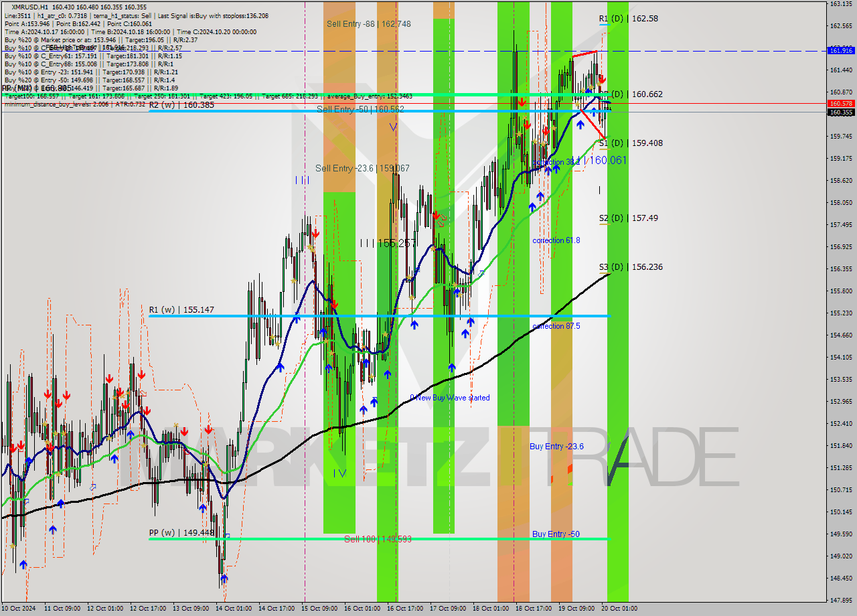Click the black 160.355 current price tag
Screen dimensions: 857x616
point(841,112)
